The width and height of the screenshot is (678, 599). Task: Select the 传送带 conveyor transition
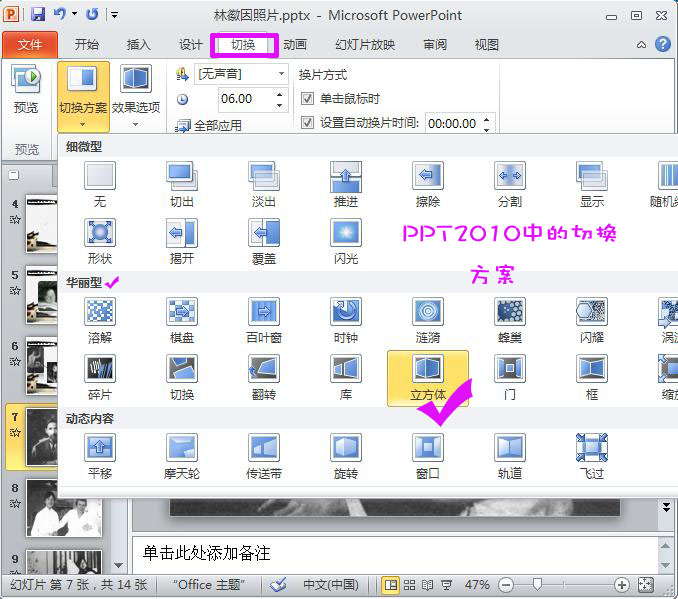click(x=264, y=457)
